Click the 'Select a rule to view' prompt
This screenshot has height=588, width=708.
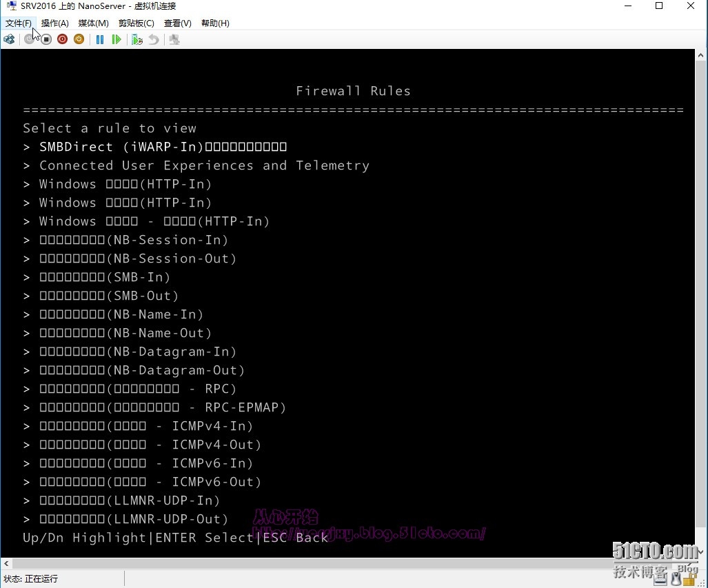click(110, 128)
